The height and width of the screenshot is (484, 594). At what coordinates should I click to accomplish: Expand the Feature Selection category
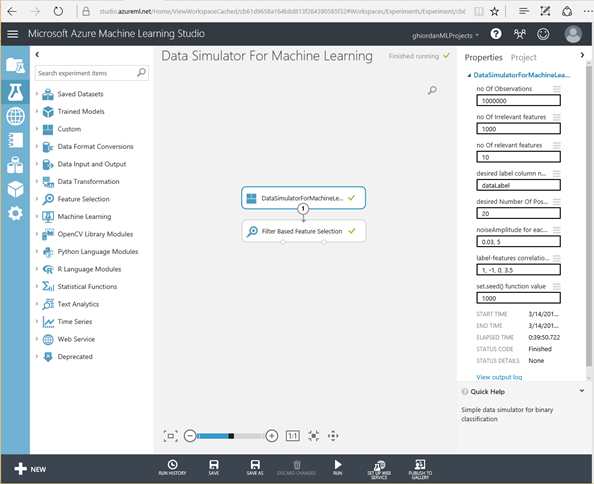tap(37, 198)
